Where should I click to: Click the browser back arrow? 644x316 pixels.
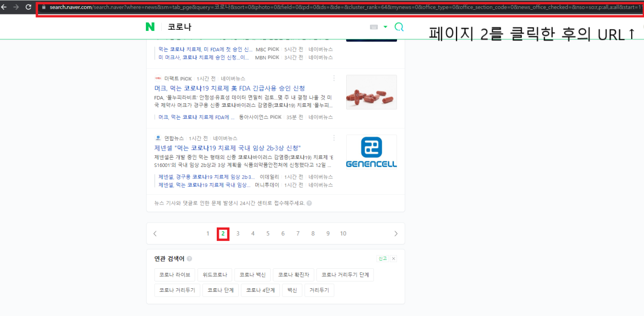click(4, 7)
